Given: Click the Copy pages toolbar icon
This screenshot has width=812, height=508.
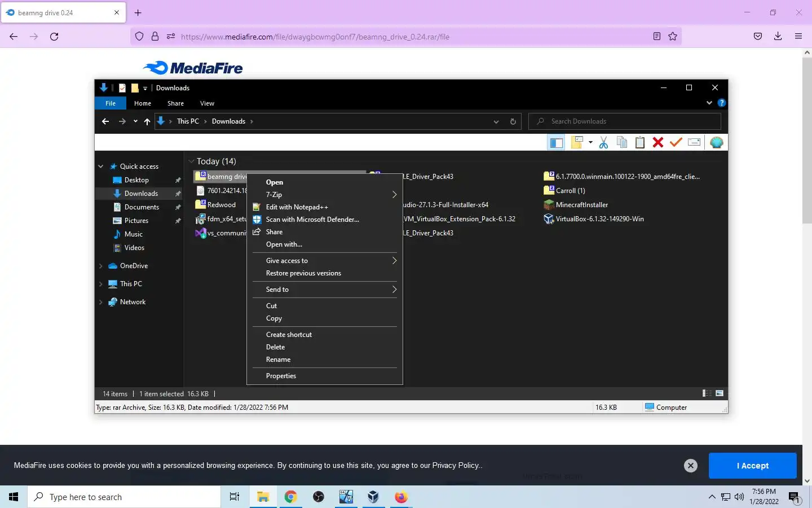Looking at the screenshot, I should (622, 143).
